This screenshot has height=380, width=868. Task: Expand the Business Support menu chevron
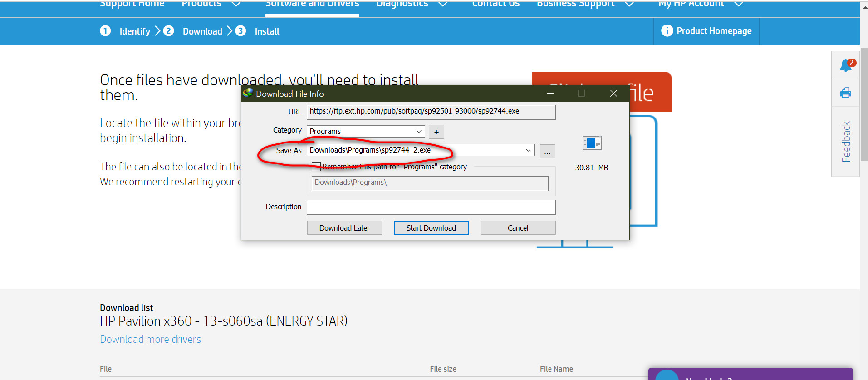click(x=629, y=4)
